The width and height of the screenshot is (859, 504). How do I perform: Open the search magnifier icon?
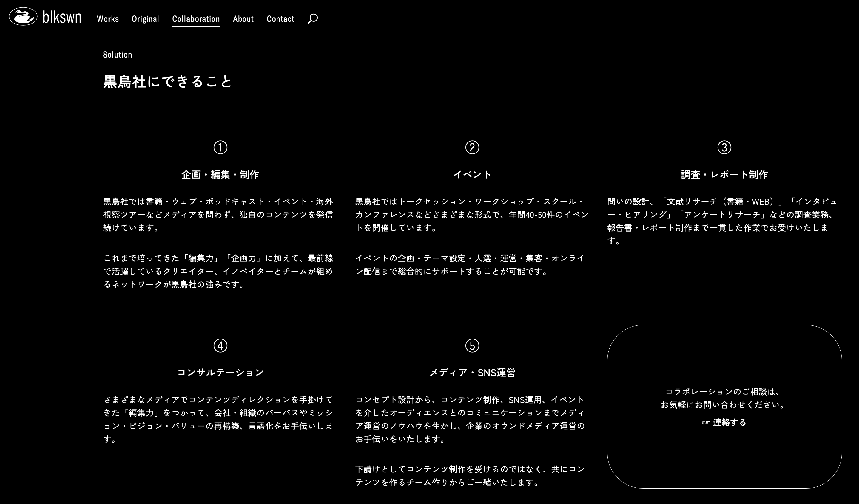(x=313, y=18)
